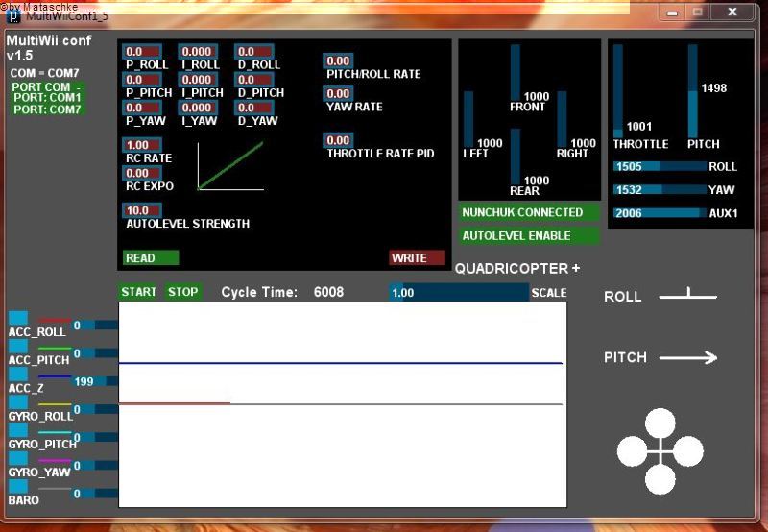Click the LEFT motor output bar
The width and height of the screenshot is (768, 532).
pos(468,119)
